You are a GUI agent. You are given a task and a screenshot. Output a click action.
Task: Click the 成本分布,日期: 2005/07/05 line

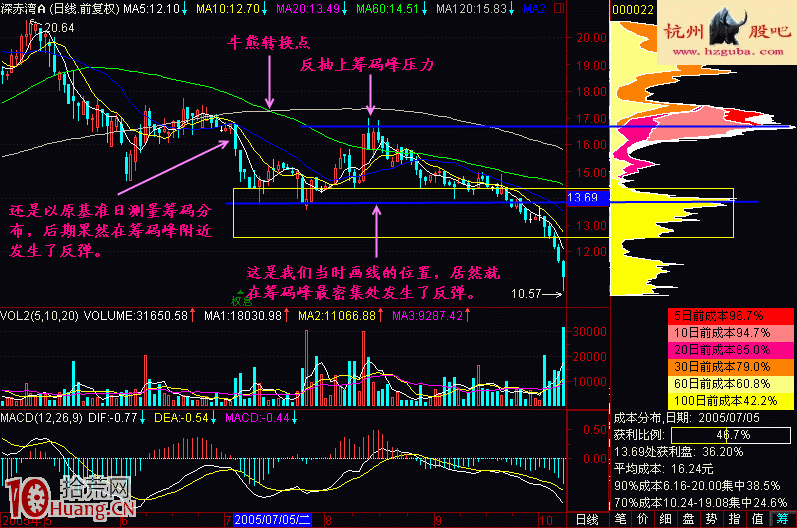(x=686, y=418)
